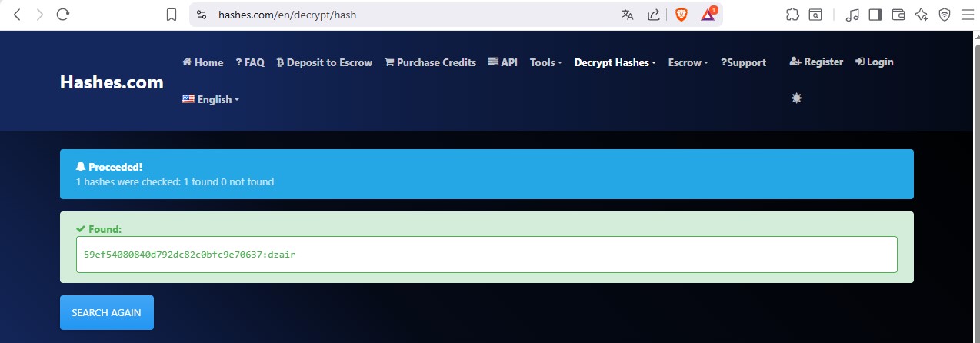Bookmark this page with the bookmark icon
The height and width of the screenshot is (343, 980).
(x=172, y=15)
